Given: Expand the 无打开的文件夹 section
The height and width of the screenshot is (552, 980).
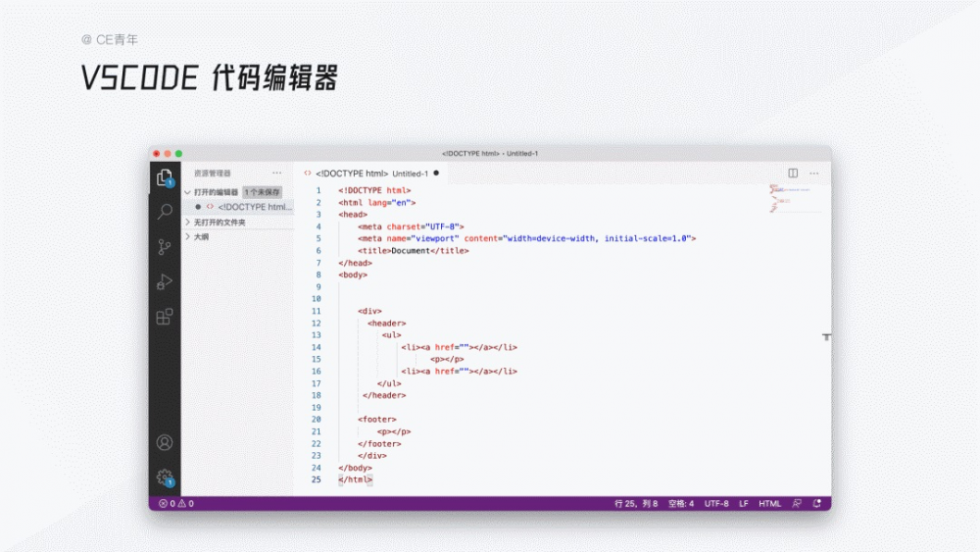Looking at the screenshot, I should click(188, 223).
